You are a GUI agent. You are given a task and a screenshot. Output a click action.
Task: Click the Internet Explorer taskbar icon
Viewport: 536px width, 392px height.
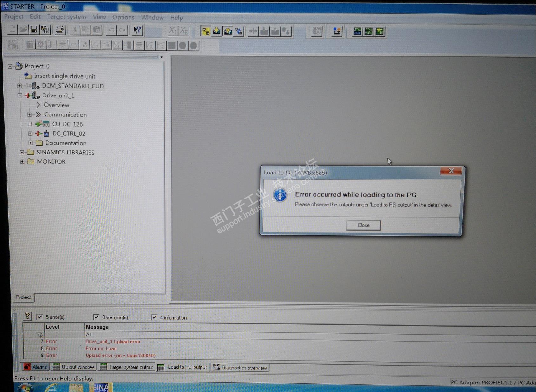point(51,388)
